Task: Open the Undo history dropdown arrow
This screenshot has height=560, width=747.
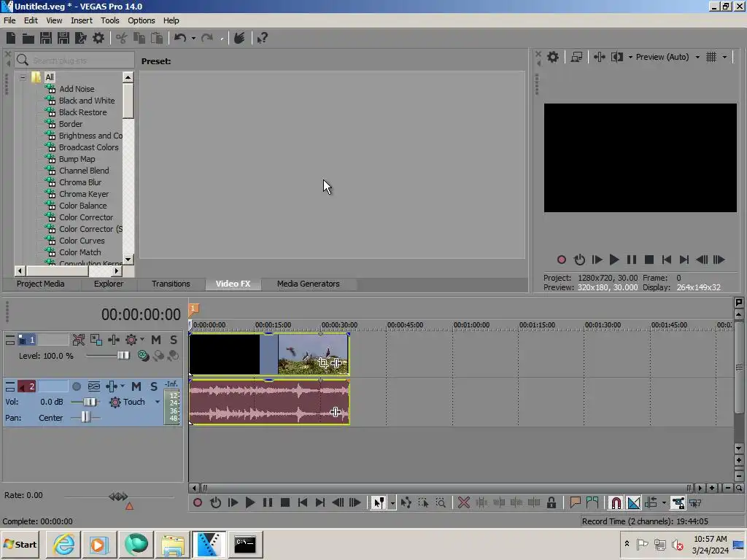Action: pyautogui.click(x=193, y=38)
